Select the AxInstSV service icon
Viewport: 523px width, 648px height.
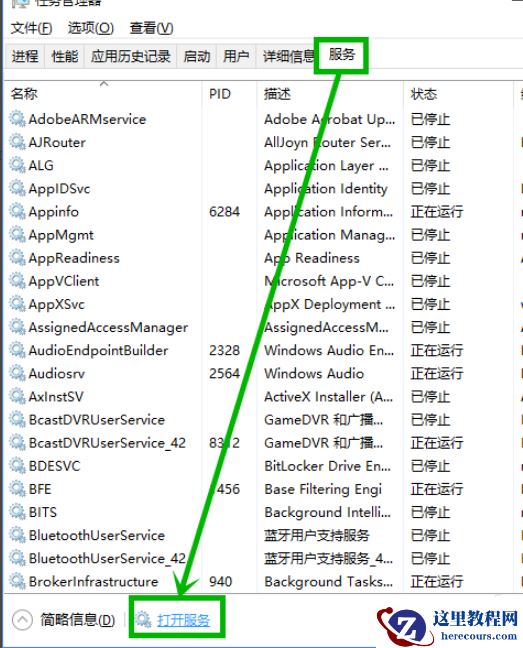(17, 397)
